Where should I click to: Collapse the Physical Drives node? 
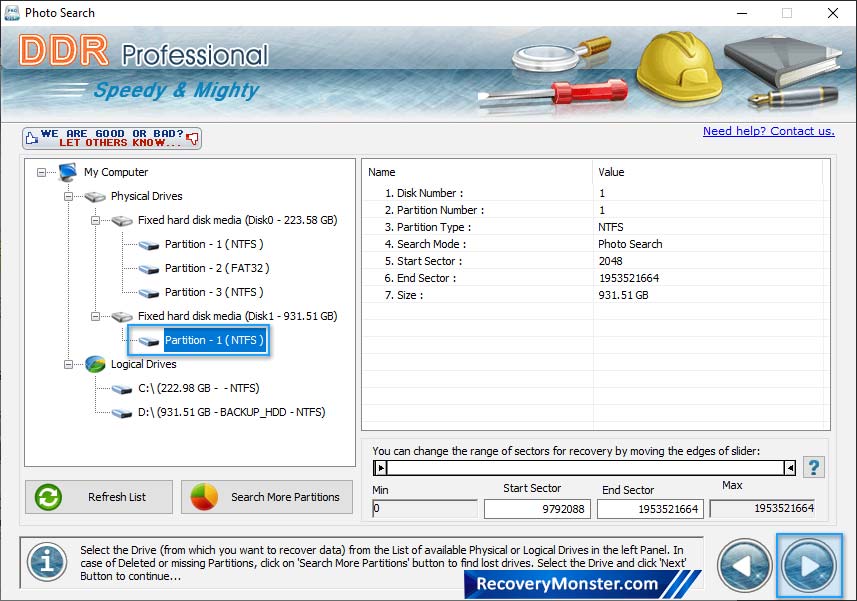(68, 196)
